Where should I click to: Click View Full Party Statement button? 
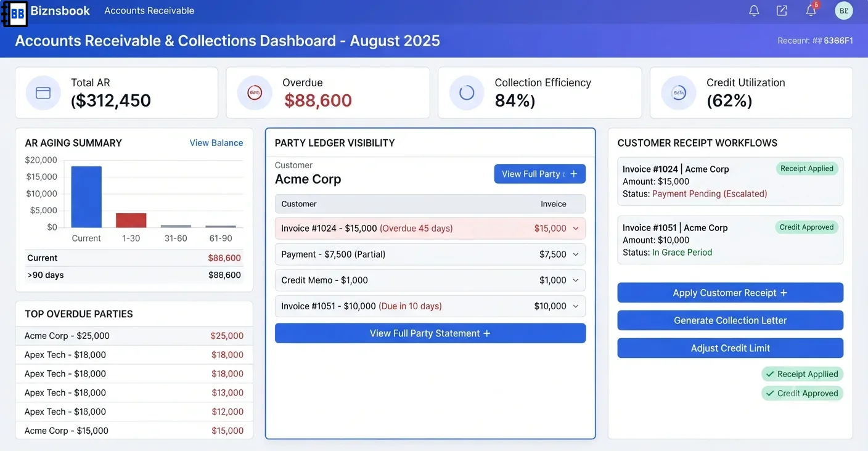430,333
